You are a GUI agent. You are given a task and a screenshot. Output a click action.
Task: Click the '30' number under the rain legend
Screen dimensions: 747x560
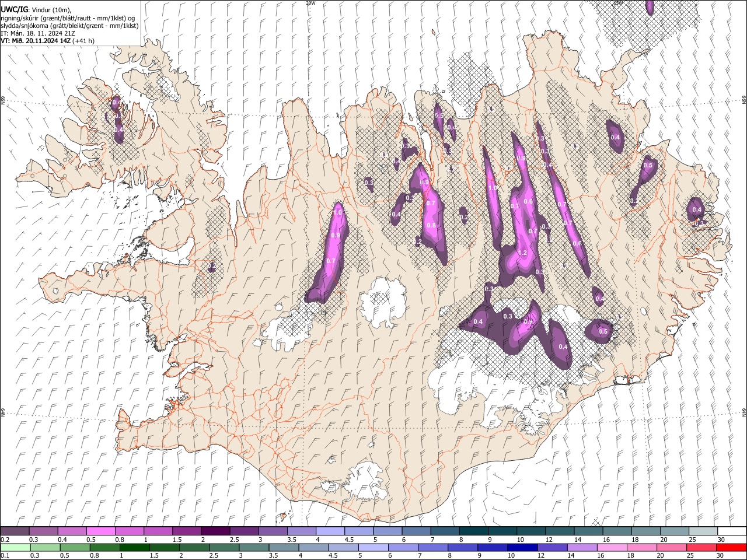tap(721, 555)
